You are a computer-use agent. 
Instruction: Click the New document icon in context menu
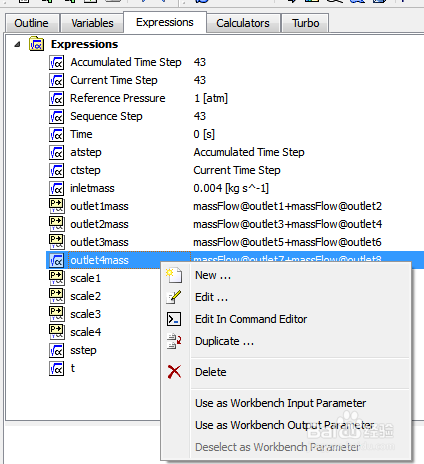(174, 275)
